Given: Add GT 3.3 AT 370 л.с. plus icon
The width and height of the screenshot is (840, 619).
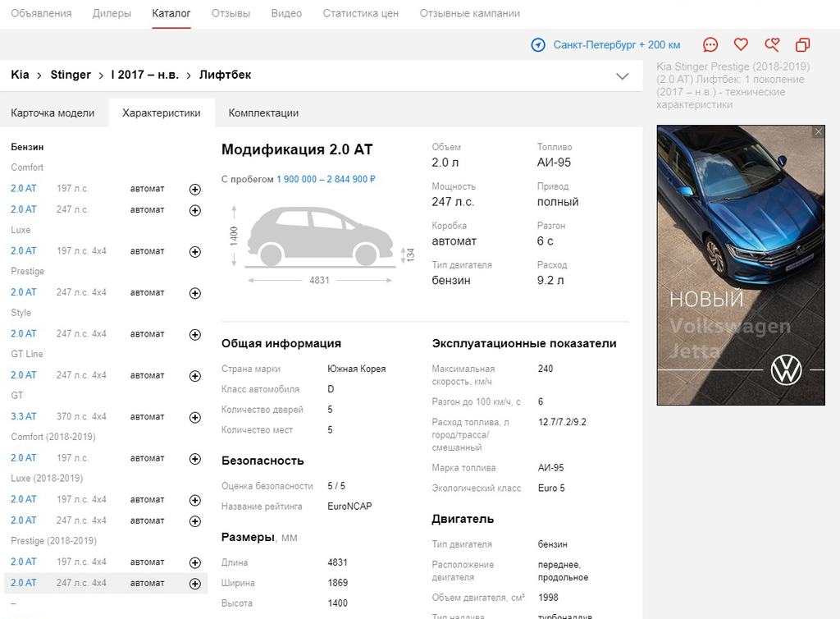Looking at the screenshot, I should (x=195, y=418).
